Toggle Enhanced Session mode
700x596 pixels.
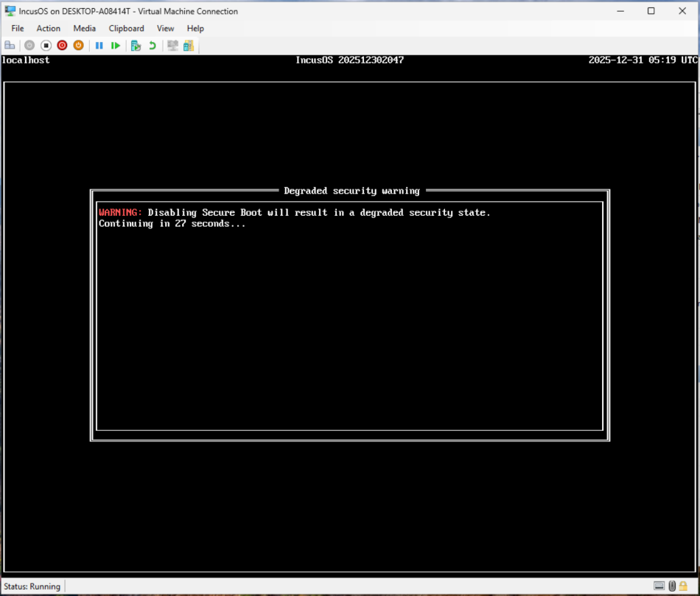pyautogui.click(x=171, y=45)
